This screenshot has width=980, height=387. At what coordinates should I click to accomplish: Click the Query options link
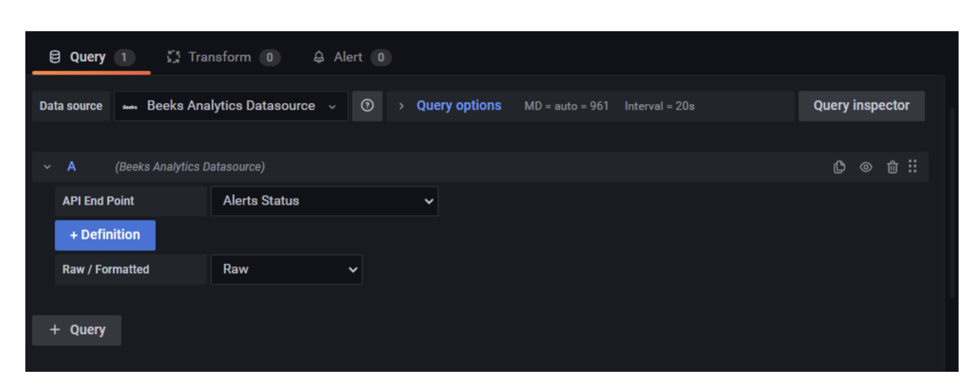pos(459,106)
